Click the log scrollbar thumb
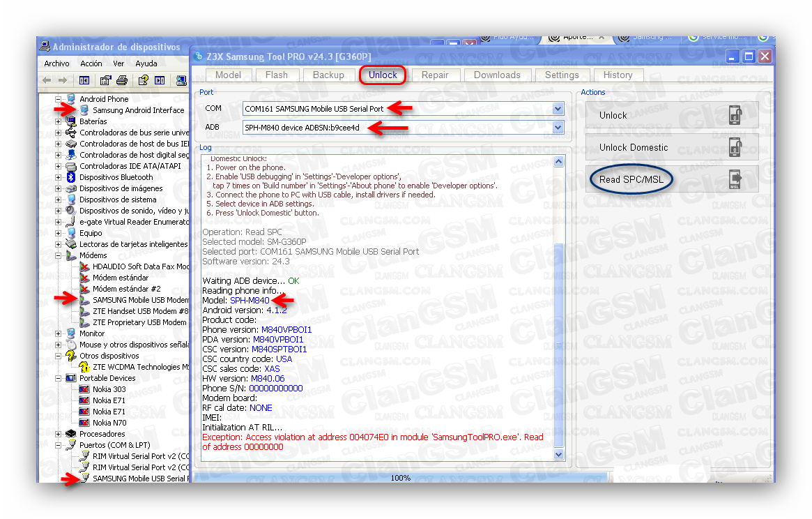Screen dimensions: 812x519 (558, 344)
